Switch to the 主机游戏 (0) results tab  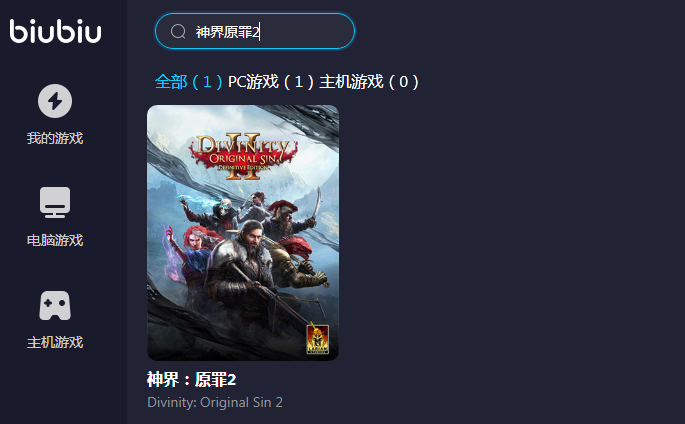point(369,82)
